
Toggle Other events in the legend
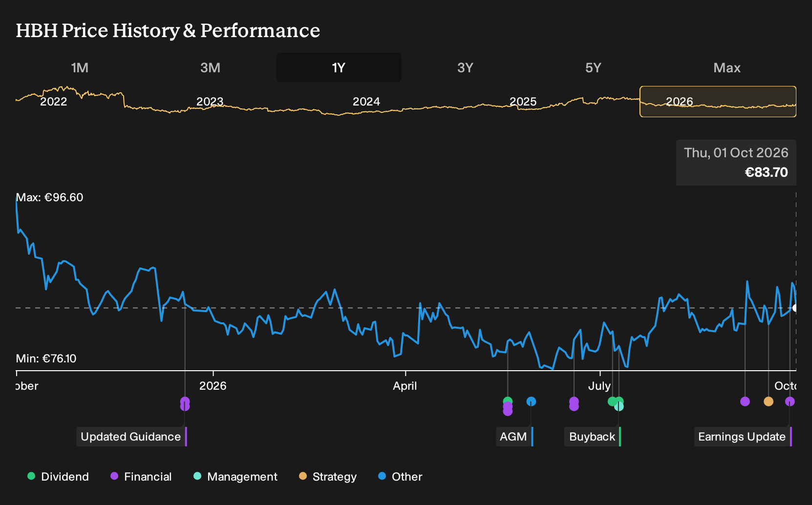click(400, 477)
